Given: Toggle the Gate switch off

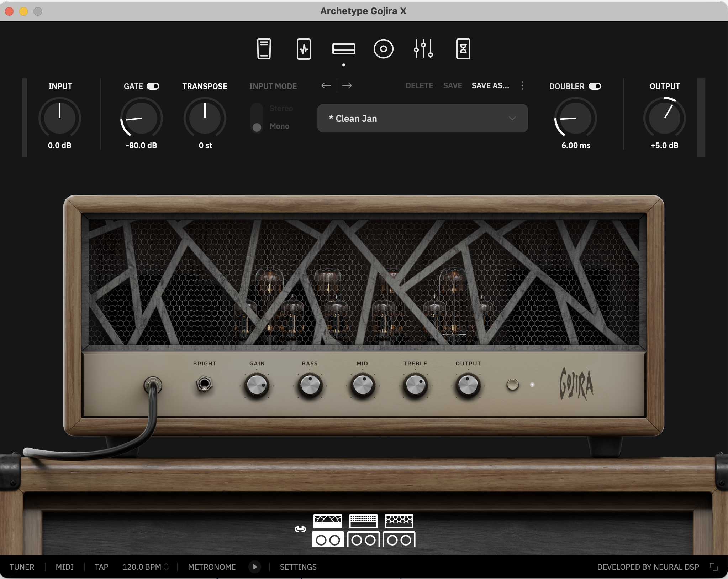Looking at the screenshot, I should point(153,86).
